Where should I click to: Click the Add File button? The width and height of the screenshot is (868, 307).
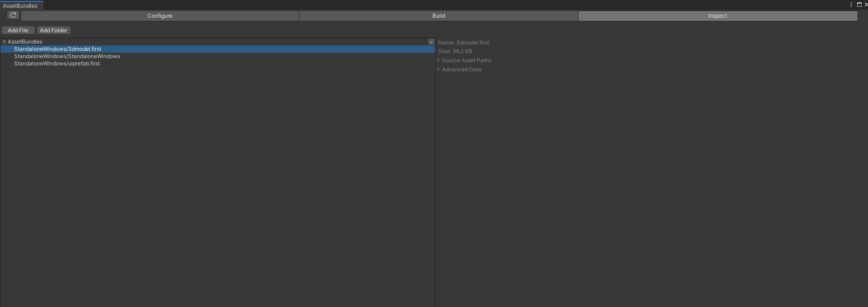18,30
